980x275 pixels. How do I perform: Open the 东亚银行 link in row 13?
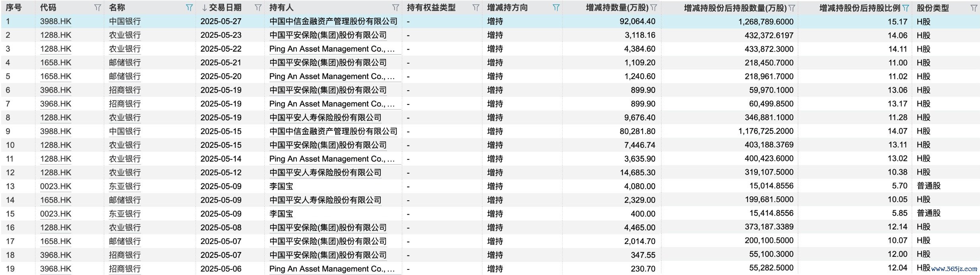[x=125, y=186]
